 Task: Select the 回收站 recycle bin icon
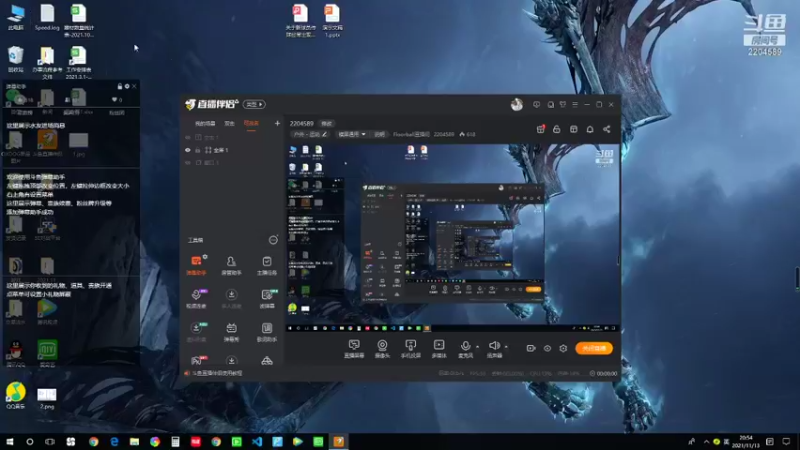[15, 60]
